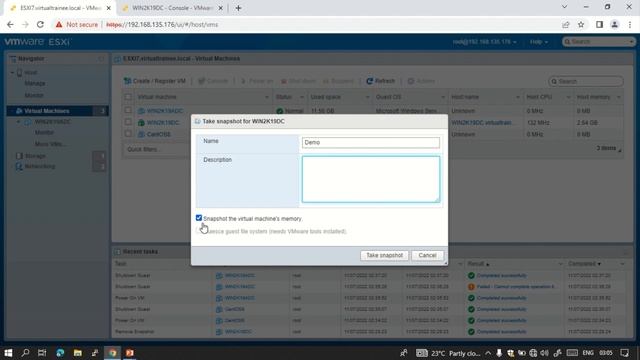Click the Power on toolbar item
This screenshot has height=360, width=640.
(257, 81)
